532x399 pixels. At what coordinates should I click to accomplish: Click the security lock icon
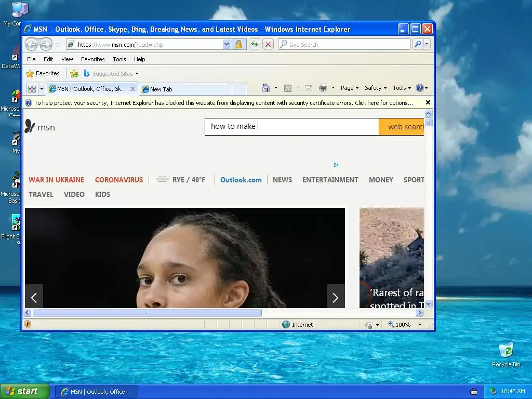pos(238,45)
